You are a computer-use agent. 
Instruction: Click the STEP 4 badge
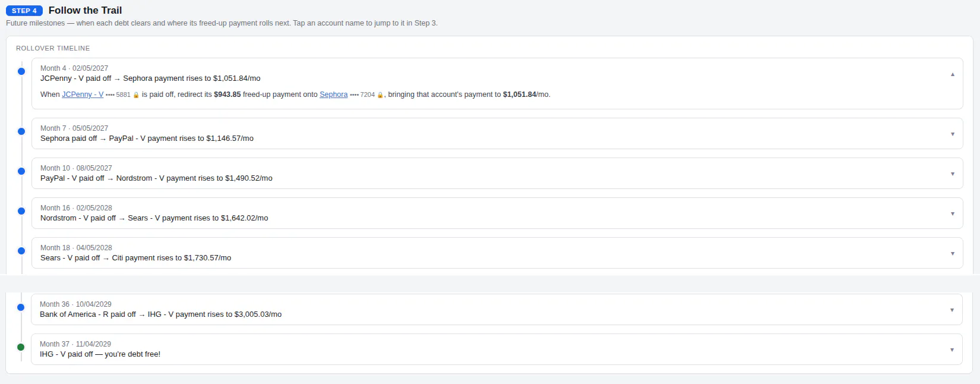24,11
